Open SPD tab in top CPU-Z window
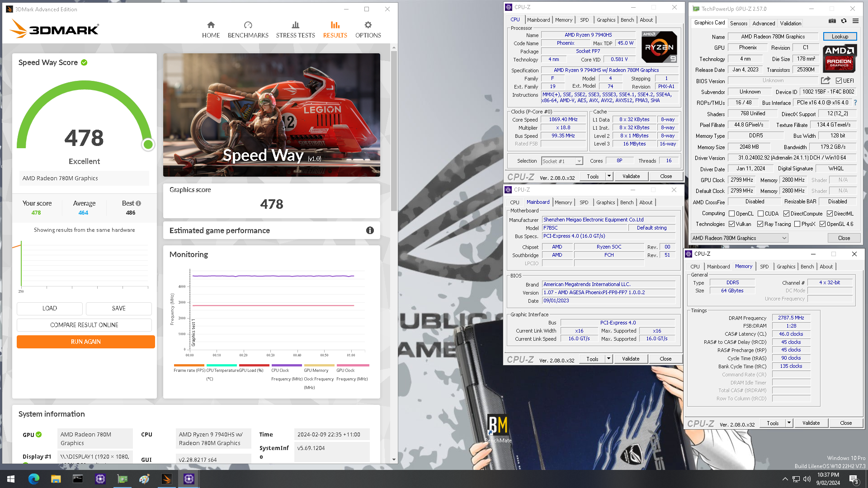Image resolution: width=868 pixels, height=488 pixels. (x=584, y=20)
